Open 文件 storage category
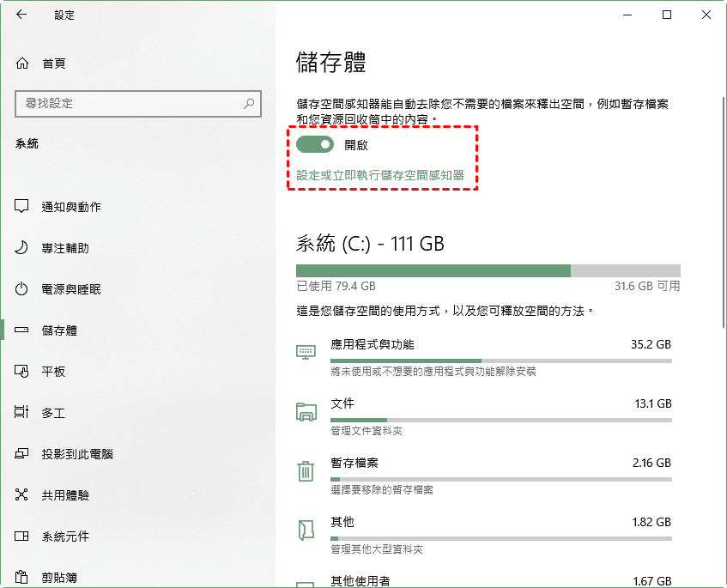This screenshot has height=588, width=727. click(x=342, y=403)
